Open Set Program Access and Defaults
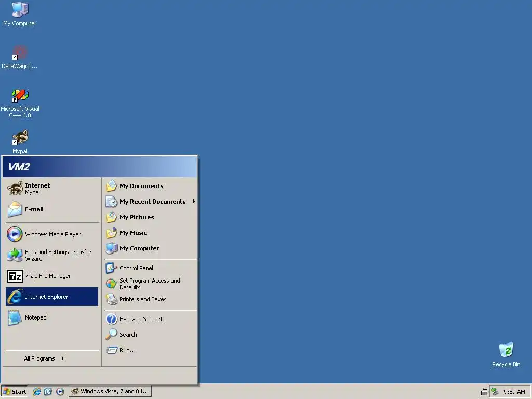This screenshot has width=532, height=399. pyautogui.click(x=151, y=284)
